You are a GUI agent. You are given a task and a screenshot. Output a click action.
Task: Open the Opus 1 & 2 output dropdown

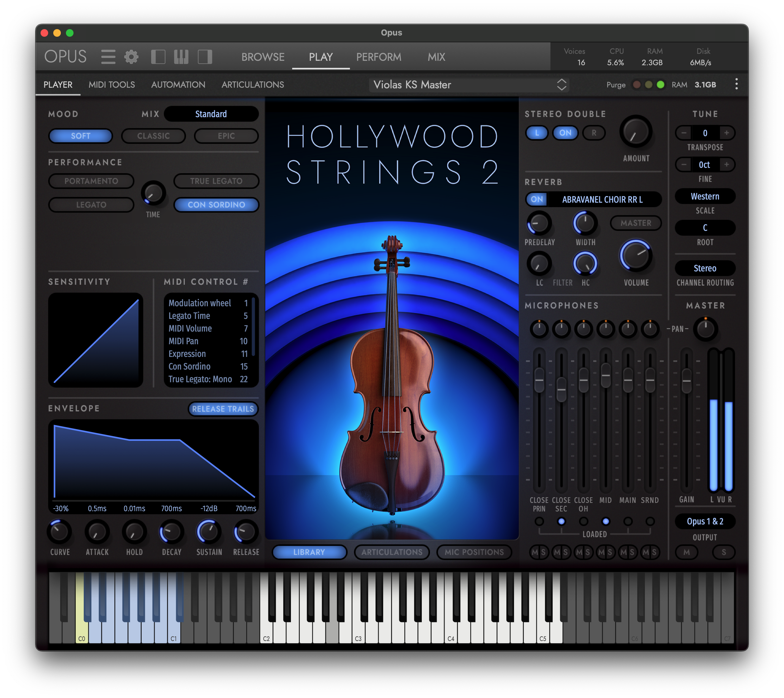pos(705,521)
